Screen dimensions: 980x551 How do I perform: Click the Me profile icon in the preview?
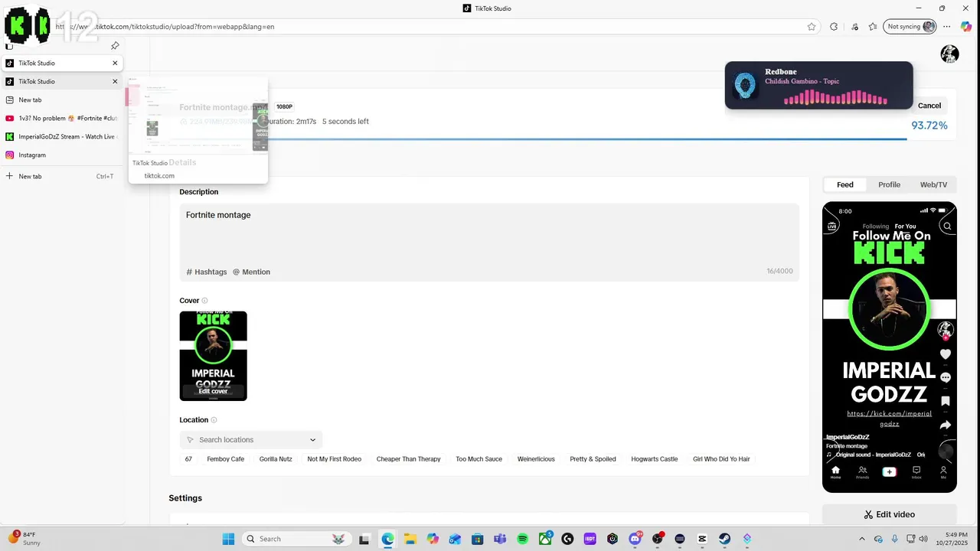pos(943,471)
